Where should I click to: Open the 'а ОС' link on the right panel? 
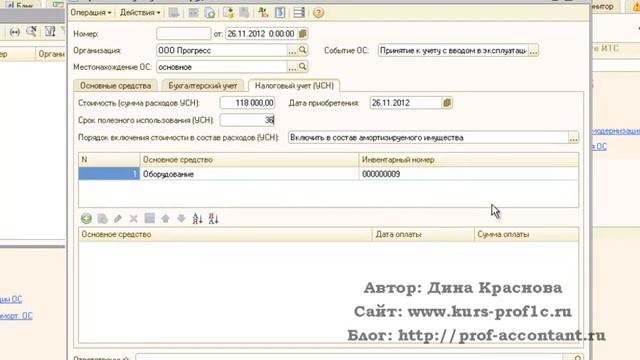[x=599, y=147]
